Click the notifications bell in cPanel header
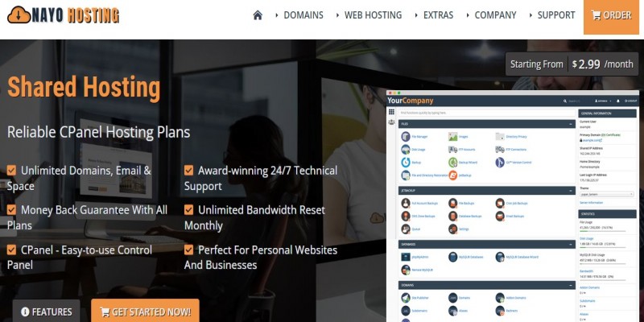The height and width of the screenshot is (322, 644). (618, 101)
